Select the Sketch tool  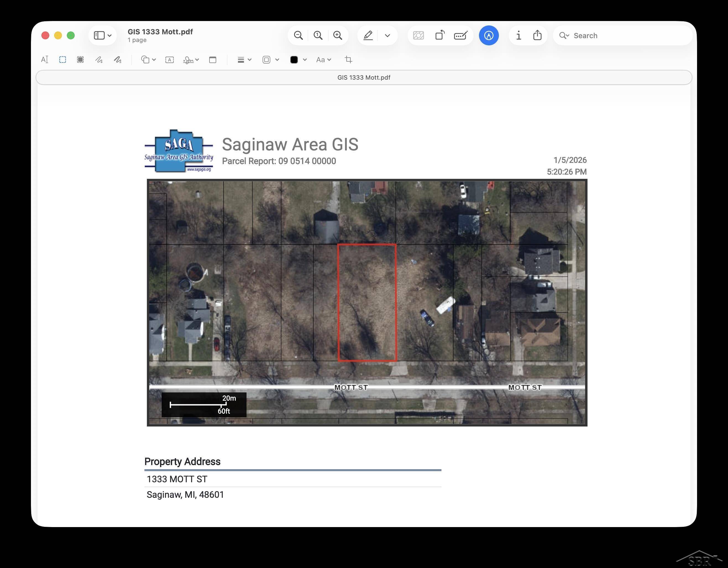(x=99, y=60)
